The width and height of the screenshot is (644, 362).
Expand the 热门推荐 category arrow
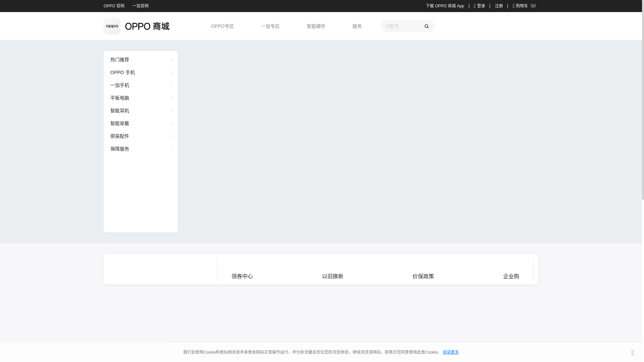coord(171,60)
